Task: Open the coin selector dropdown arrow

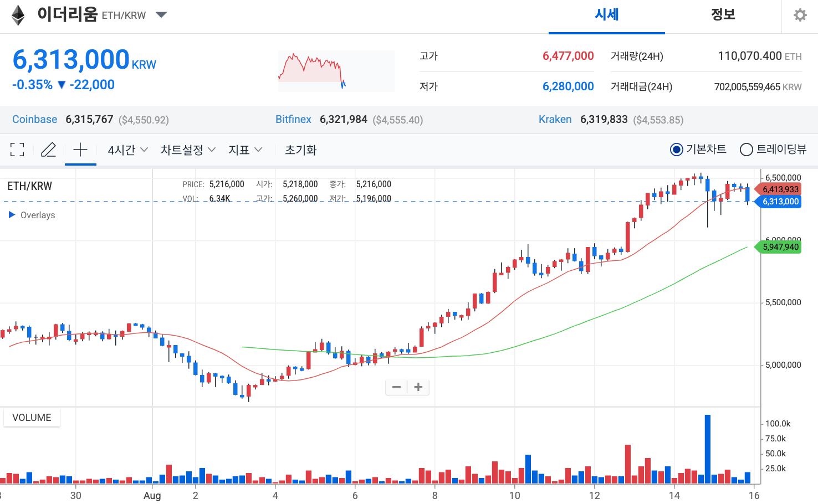Action: (161, 16)
